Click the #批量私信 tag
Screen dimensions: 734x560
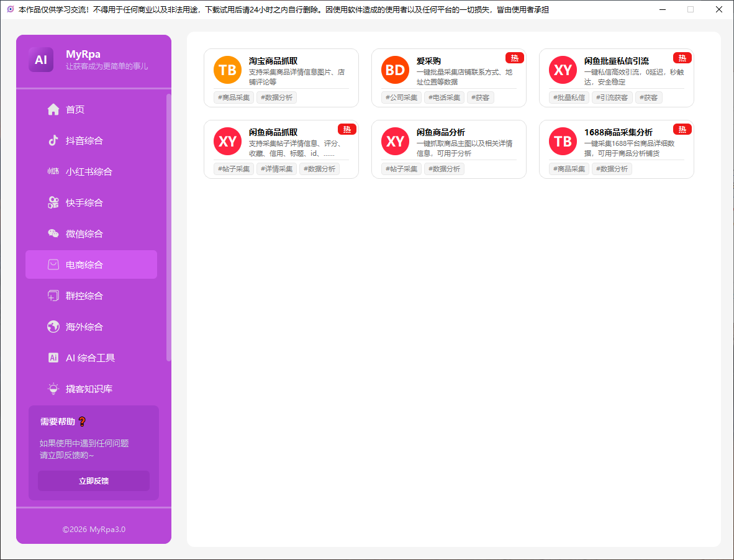click(x=569, y=97)
